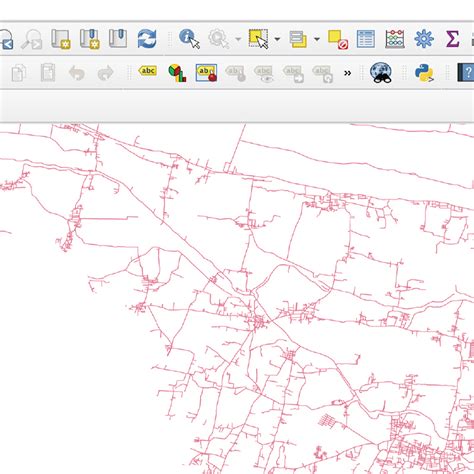This screenshot has height=474, width=474.
Task: Toggle Highlight Pinned Labels and Diagrams
Action: pyautogui.click(x=206, y=73)
